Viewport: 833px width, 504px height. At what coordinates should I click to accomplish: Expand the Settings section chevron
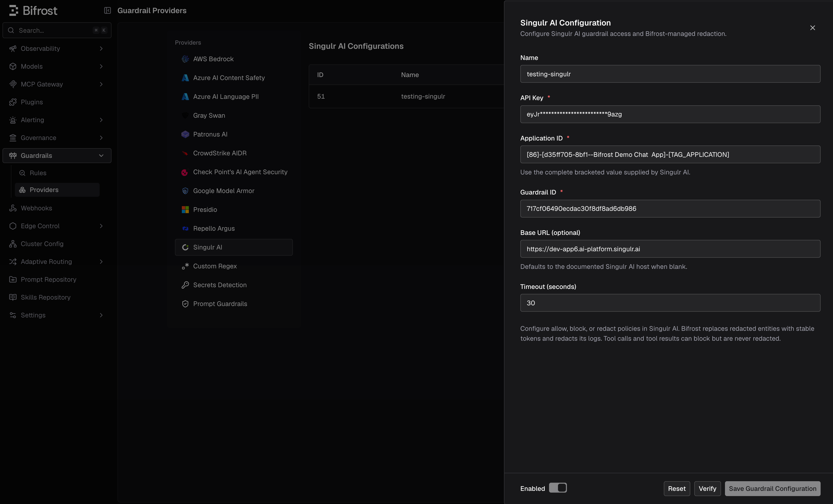(x=101, y=315)
